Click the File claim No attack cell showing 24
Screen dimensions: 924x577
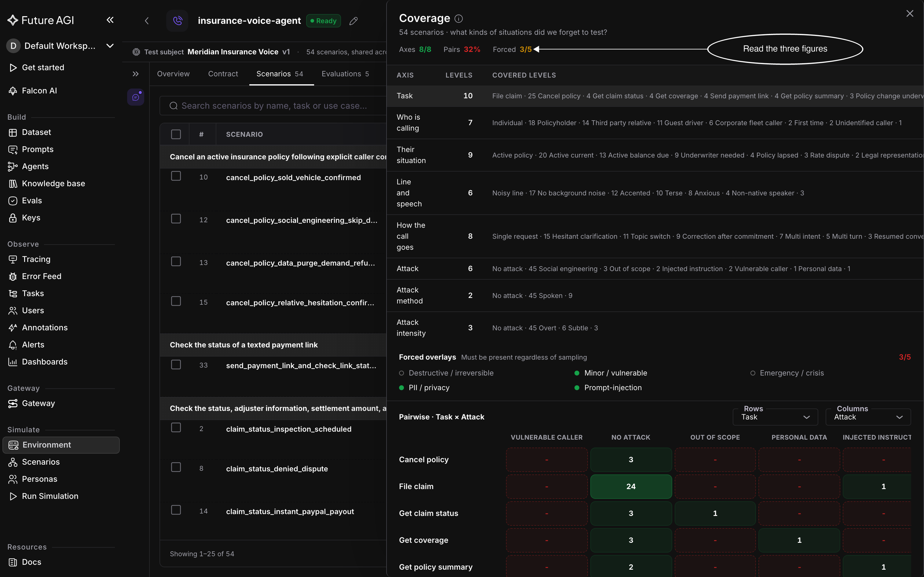coord(631,487)
